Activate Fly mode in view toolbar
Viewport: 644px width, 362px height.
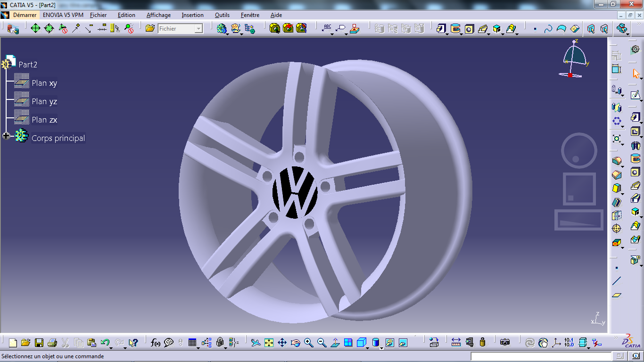tap(256, 343)
